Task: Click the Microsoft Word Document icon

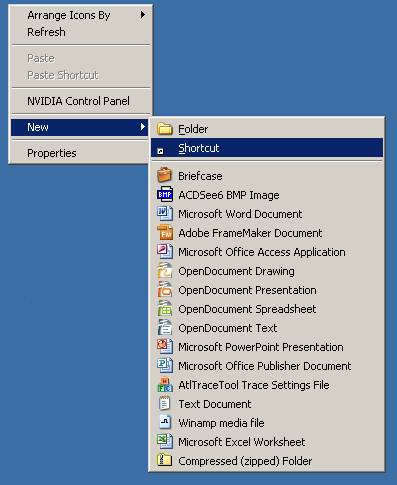Action: click(x=165, y=213)
